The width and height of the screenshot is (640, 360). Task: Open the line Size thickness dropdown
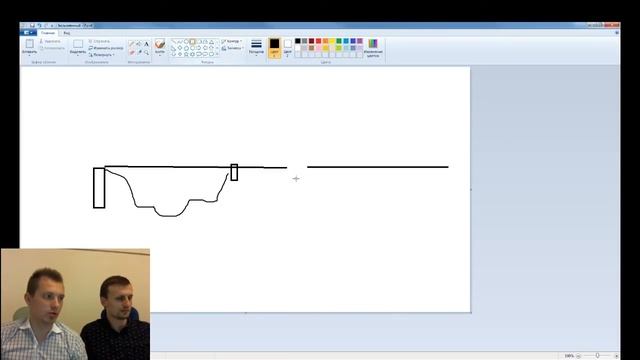256,47
